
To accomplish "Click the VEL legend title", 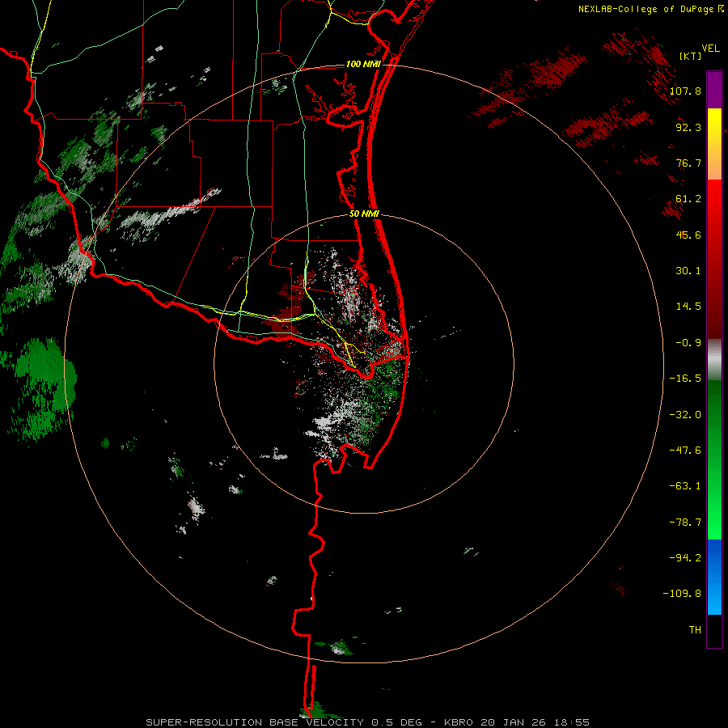I will tap(710, 49).
